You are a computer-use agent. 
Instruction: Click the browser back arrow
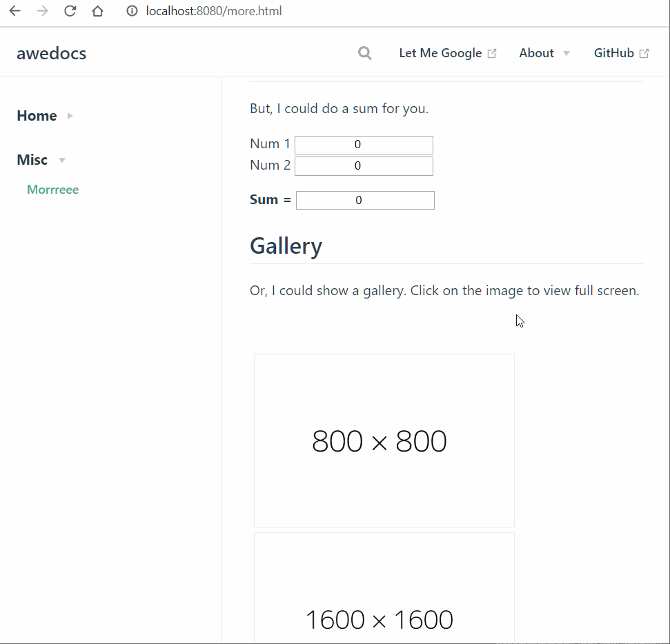click(14, 11)
